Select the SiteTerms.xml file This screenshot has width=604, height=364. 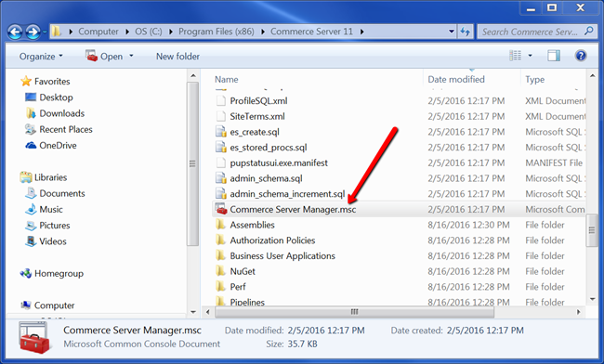(257, 116)
